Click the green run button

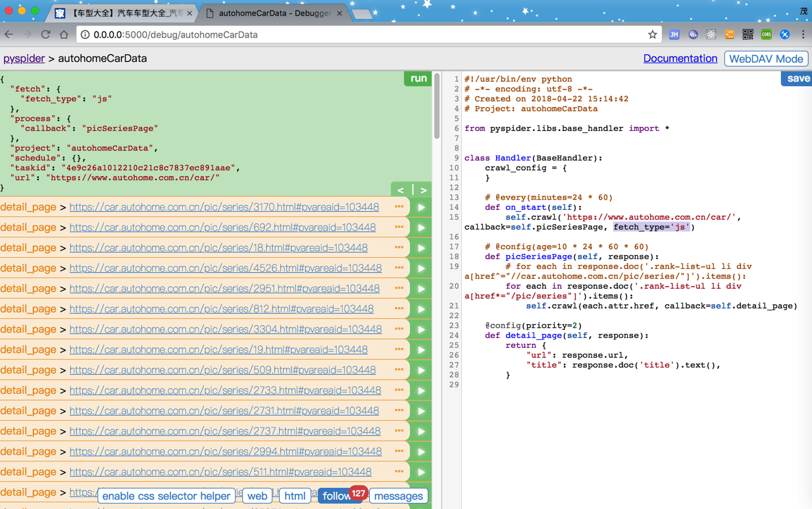(418, 78)
